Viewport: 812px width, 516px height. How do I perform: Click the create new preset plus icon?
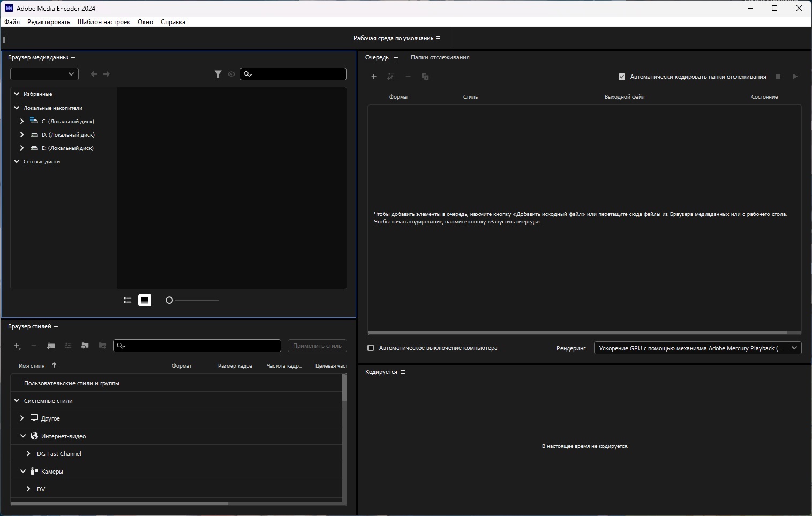click(17, 346)
